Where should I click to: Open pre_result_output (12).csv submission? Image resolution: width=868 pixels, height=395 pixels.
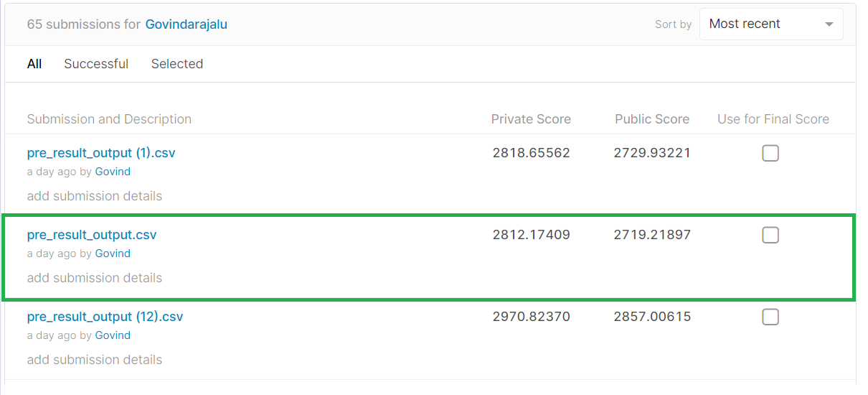pyautogui.click(x=105, y=317)
